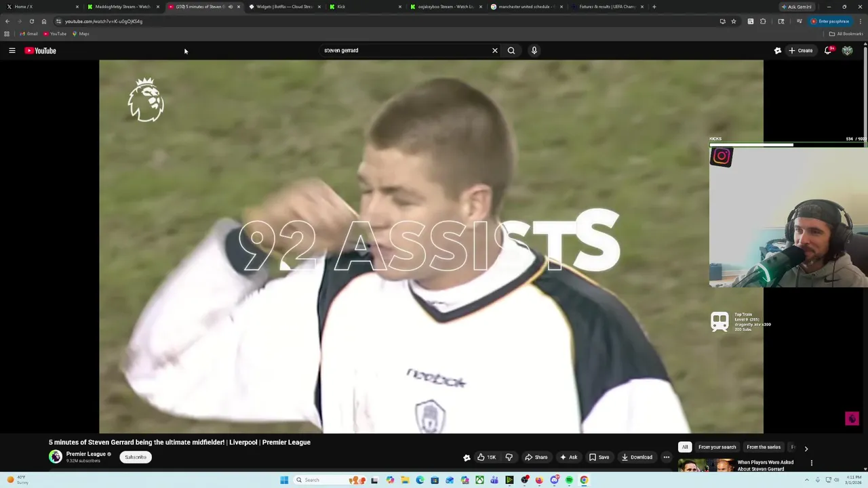
Task: Like the video with thumbs up
Action: [x=486, y=457]
